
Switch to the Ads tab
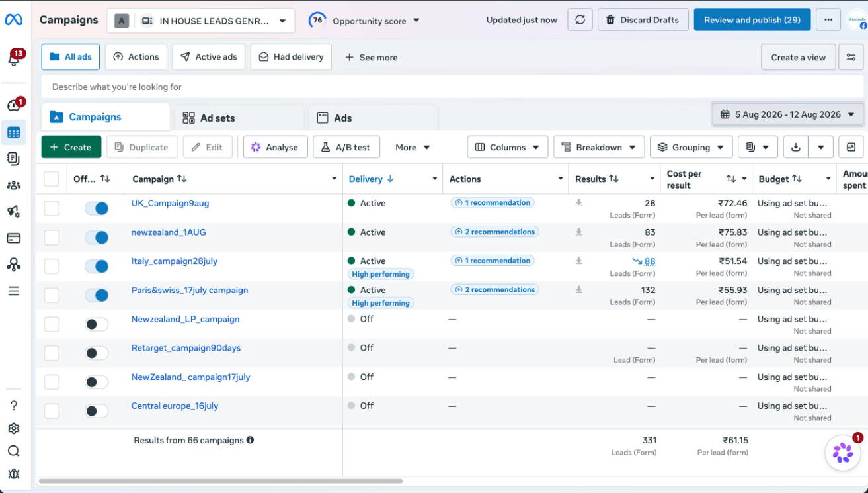(x=373, y=118)
